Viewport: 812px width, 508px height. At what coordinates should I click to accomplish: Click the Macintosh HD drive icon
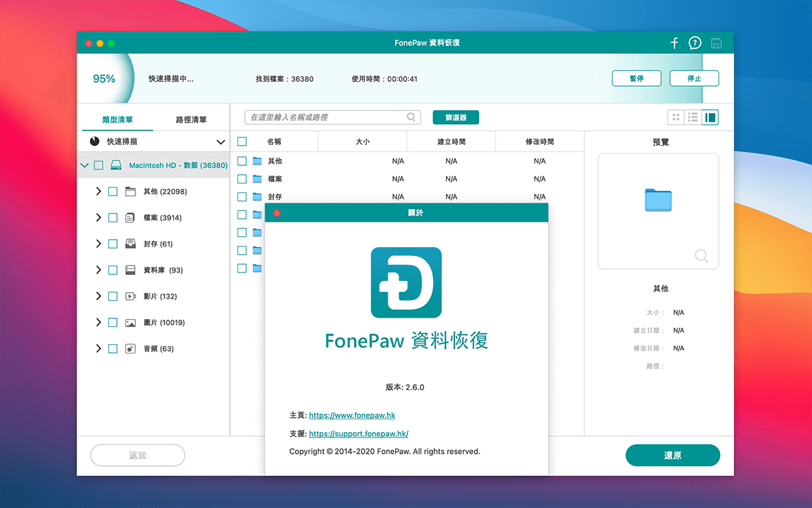point(116,165)
